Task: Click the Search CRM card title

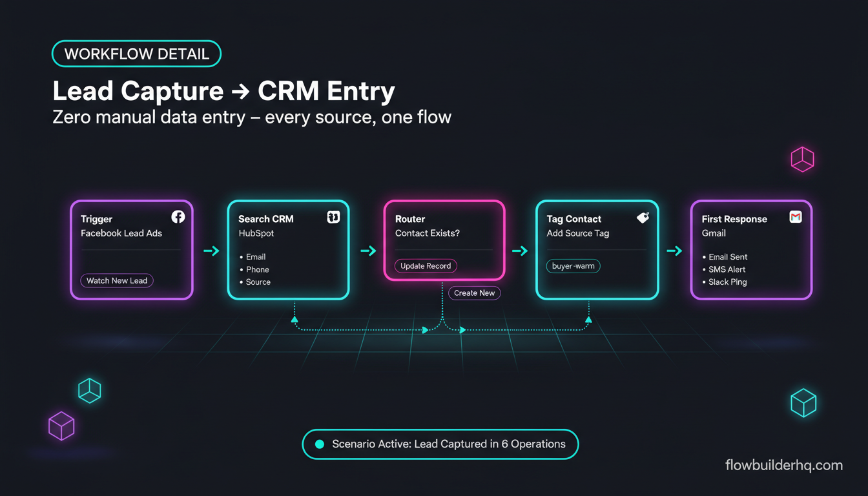Action: coord(266,219)
